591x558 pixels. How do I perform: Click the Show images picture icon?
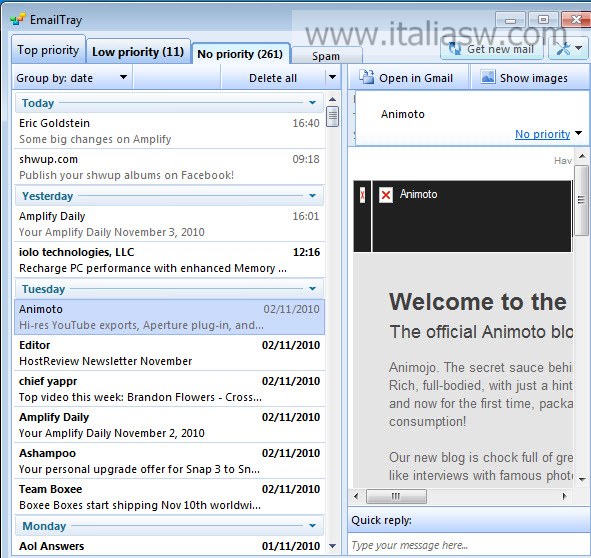click(488, 77)
